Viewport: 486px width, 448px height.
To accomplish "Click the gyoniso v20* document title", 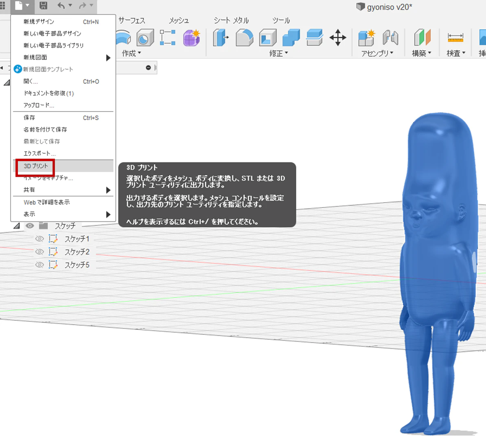I will [389, 7].
